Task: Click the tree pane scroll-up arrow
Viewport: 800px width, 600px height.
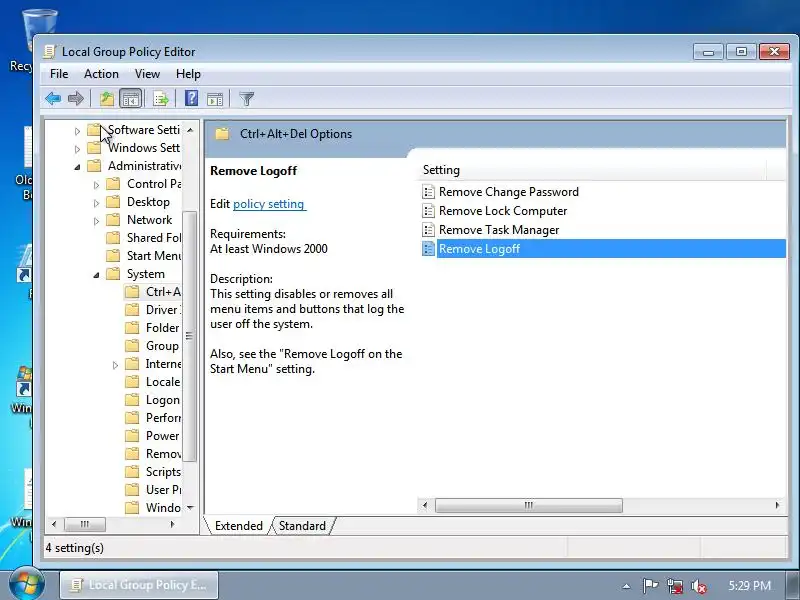Action: click(x=190, y=130)
